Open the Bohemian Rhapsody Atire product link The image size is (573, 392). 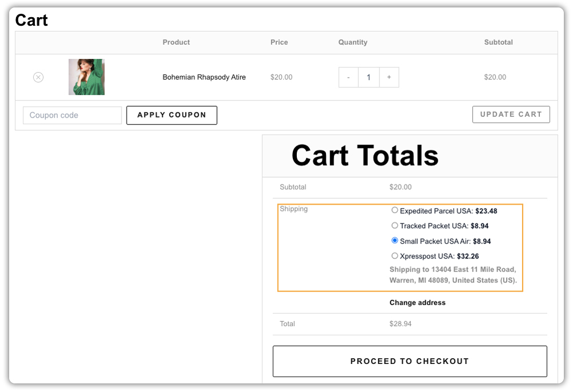click(204, 77)
